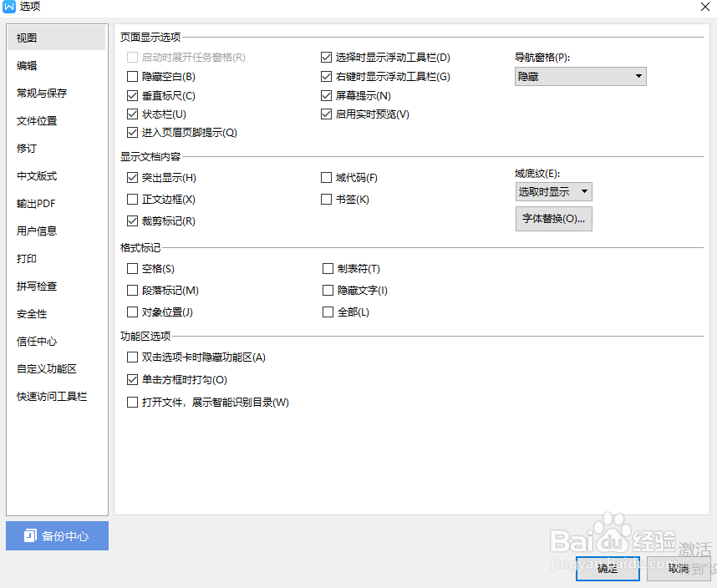Check 全部(L) format marks
This screenshot has height=588, width=717.
tap(328, 312)
